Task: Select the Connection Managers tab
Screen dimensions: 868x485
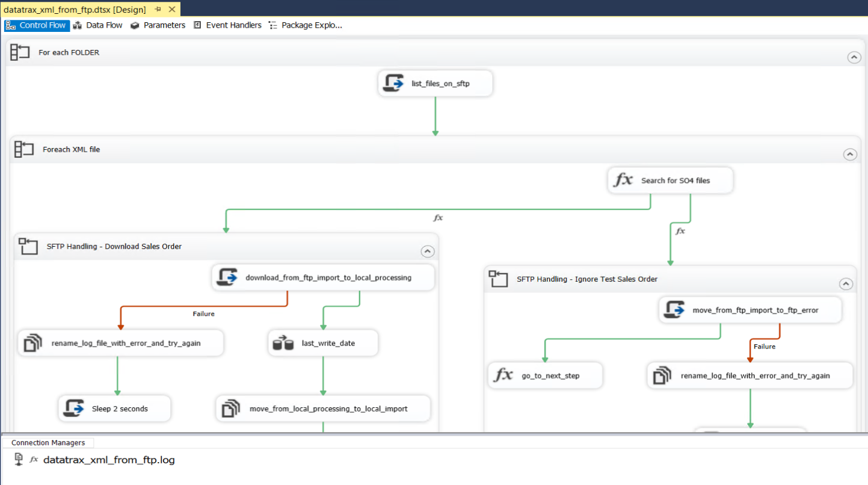Action: tap(48, 442)
